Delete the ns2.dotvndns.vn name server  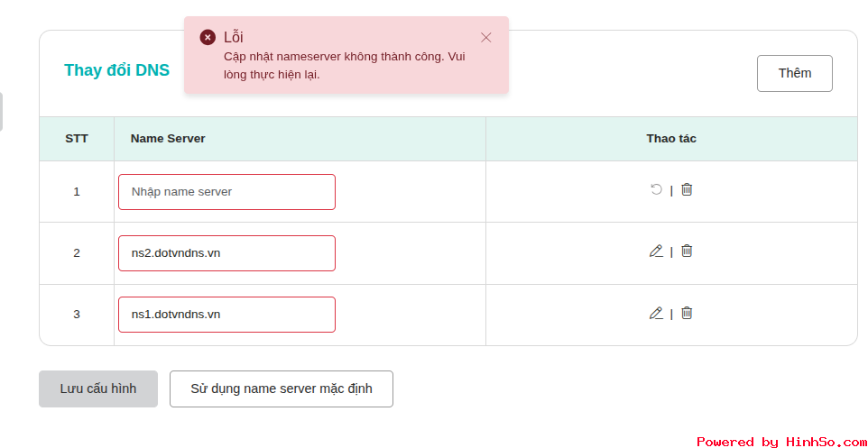click(x=687, y=251)
